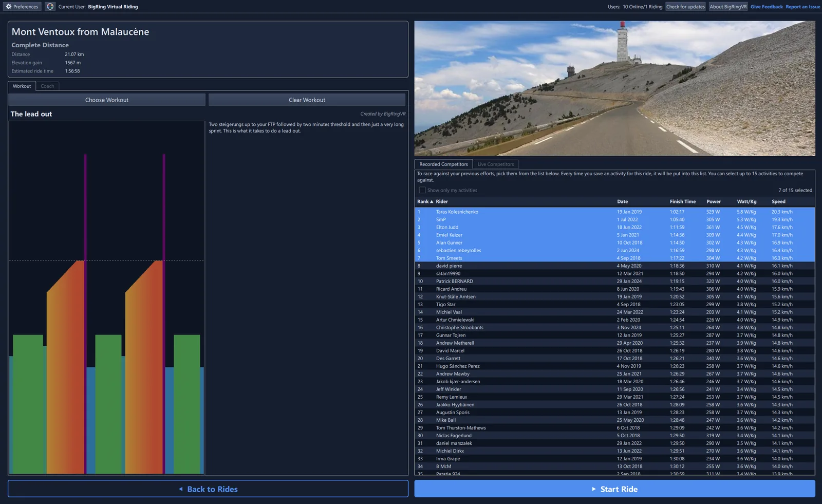Select competitor Niclas Fagerlund
Screen dimensions: 822x504
(614, 435)
